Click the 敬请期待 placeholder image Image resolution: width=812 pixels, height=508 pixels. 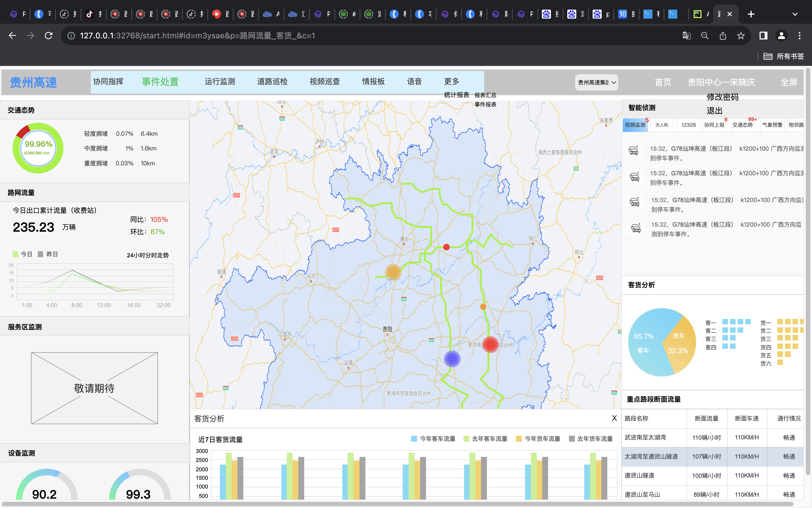pos(94,388)
